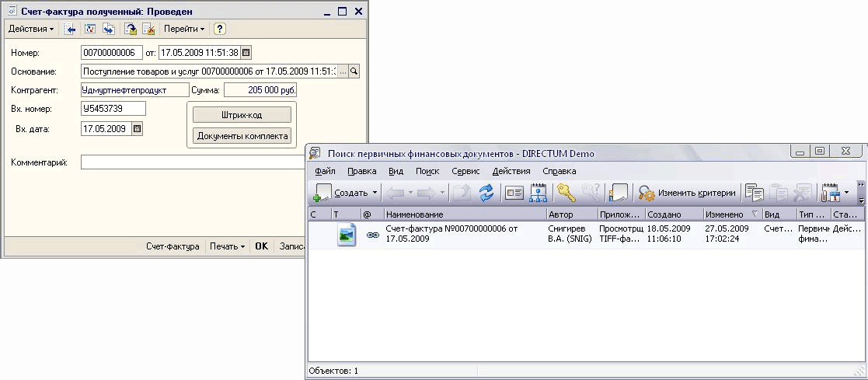Click the yellow help question mark icon
The width and height of the screenshot is (868, 380).
tap(220, 29)
